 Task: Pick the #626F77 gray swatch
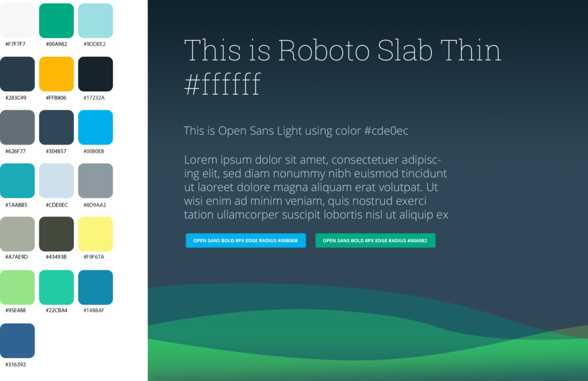[17, 127]
